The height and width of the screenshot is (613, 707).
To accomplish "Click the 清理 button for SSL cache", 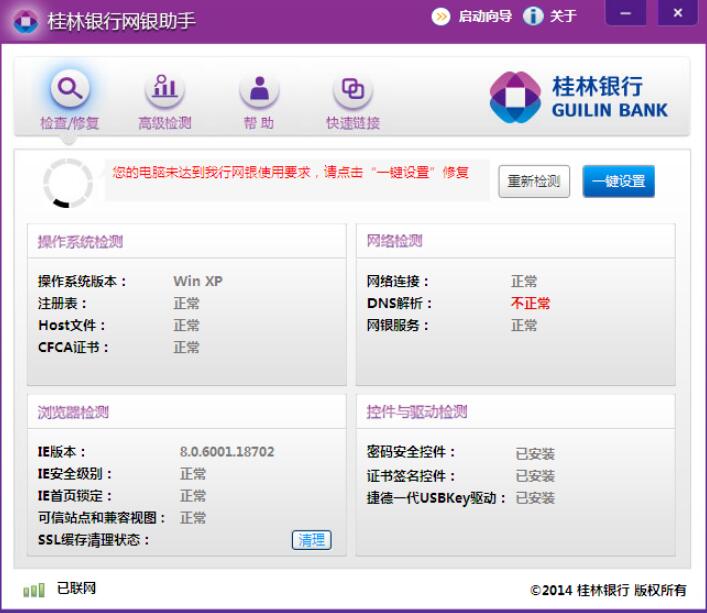I will 312,540.
